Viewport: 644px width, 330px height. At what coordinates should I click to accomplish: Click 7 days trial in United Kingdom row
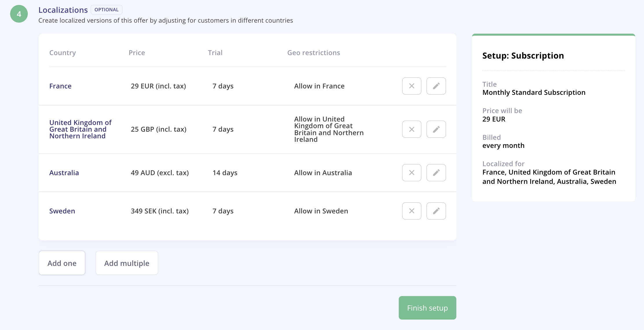pos(223,129)
